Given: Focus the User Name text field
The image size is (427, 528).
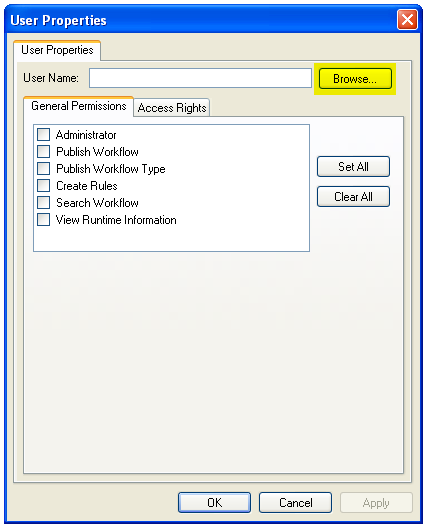Looking at the screenshot, I should [x=200, y=78].
